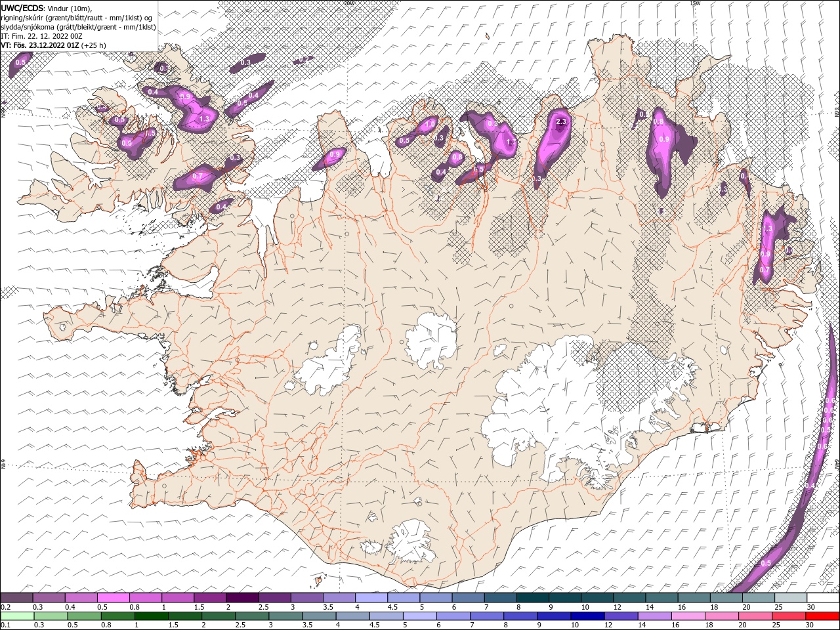The height and width of the screenshot is (630, 840).
Task: Select the darkest purple 2–2.5 swatch
Action: (242, 598)
